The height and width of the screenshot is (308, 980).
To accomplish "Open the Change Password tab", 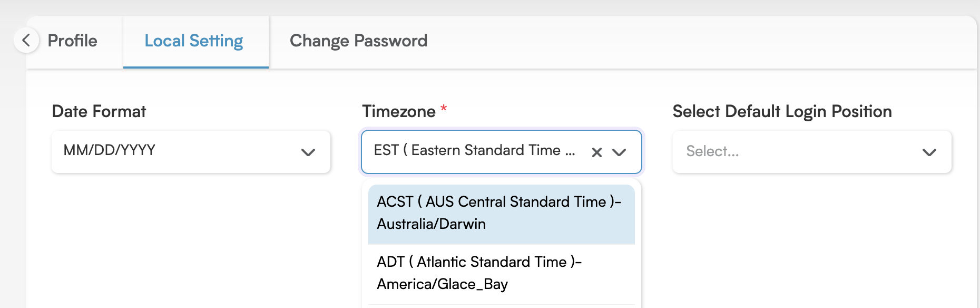I will pos(358,41).
